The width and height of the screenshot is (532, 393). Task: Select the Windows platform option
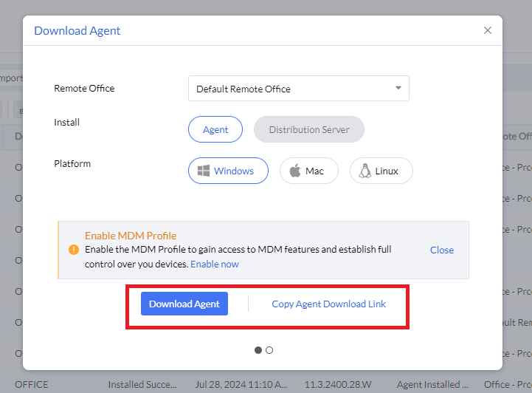pyautogui.click(x=228, y=171)
